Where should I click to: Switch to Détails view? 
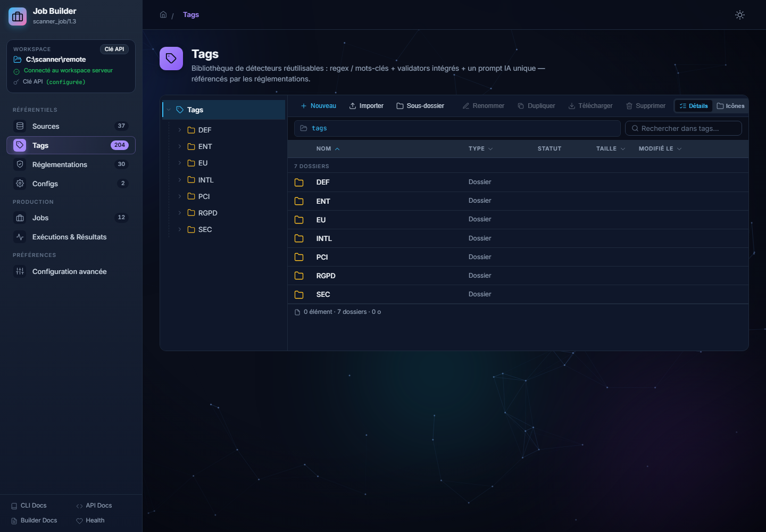pos(694,106)
